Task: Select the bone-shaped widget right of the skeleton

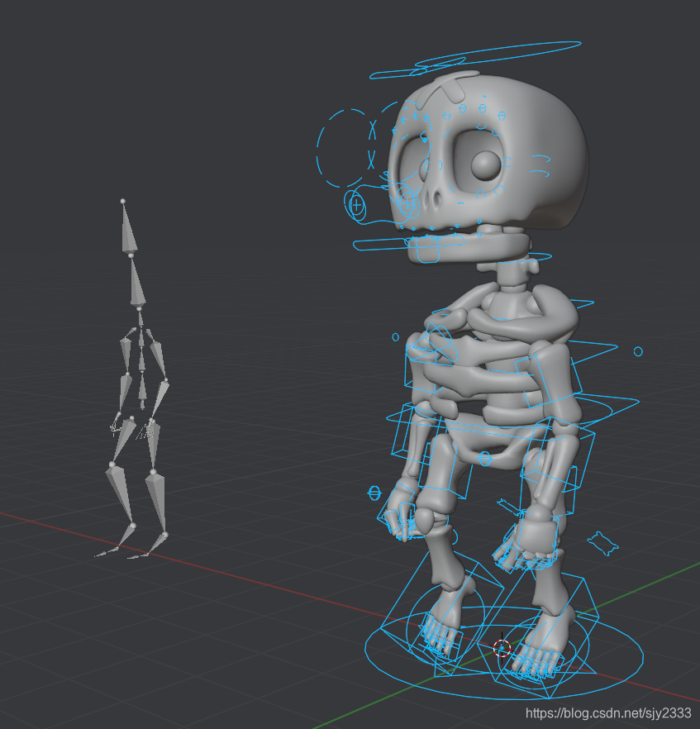Action: (x=602, y=543)
